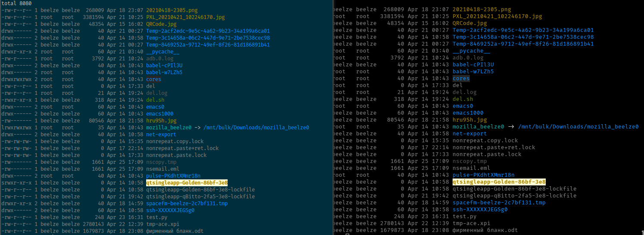Click highlighted qtsingleapp-Golden-86bf-3e8 socket in right pane
Screen dimensions: 644x235
(499, 182)
